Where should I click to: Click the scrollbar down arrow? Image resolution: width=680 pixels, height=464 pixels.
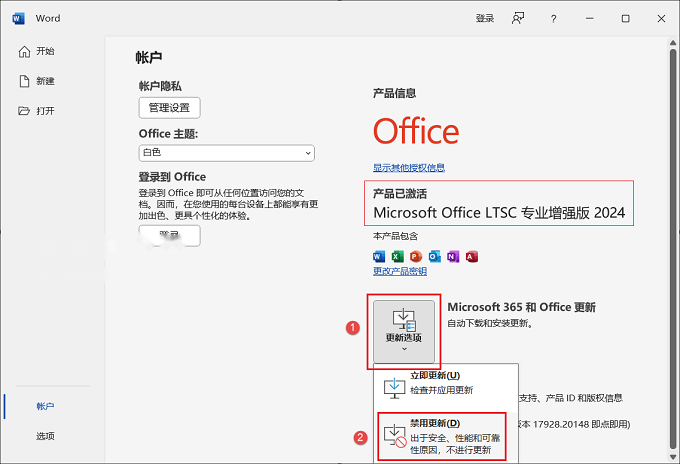[673, 457]
